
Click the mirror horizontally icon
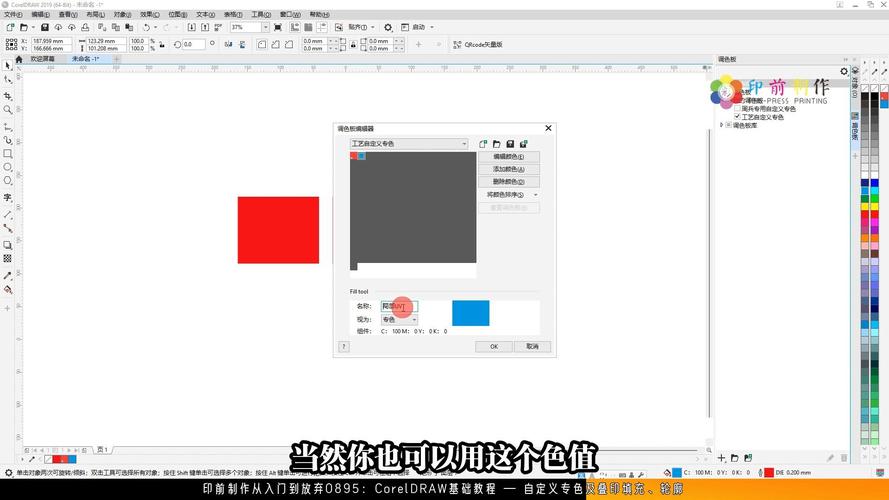click(x=228, y=44)
